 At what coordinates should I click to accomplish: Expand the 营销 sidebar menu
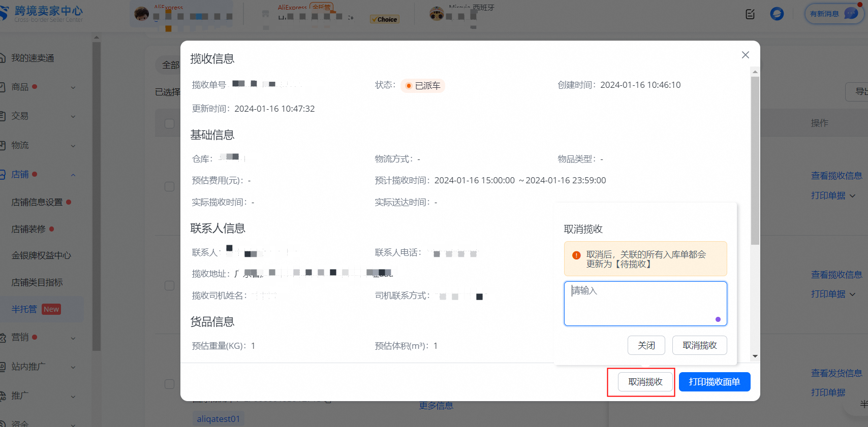73,338
